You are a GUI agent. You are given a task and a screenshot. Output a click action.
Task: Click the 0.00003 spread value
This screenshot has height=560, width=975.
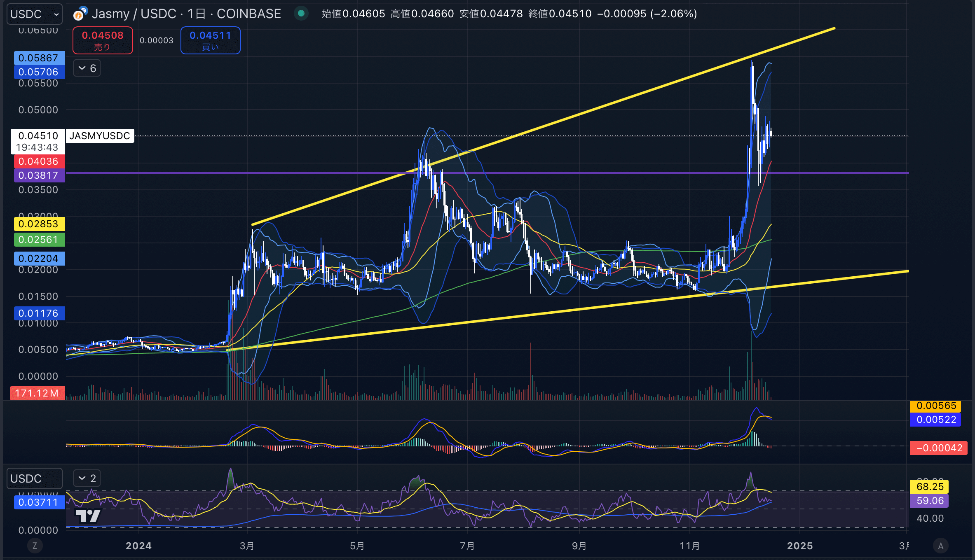(x=157, y=40)
